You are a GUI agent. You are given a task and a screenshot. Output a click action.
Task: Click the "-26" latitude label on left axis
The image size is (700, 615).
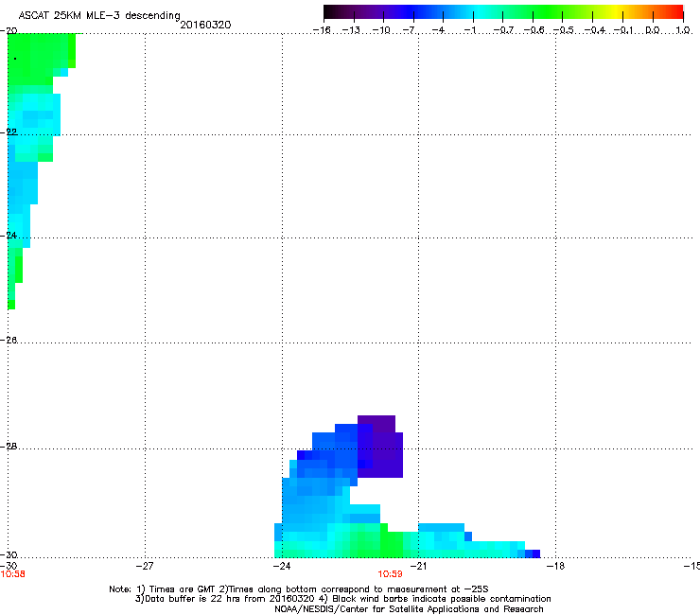[x=9, y=341]
